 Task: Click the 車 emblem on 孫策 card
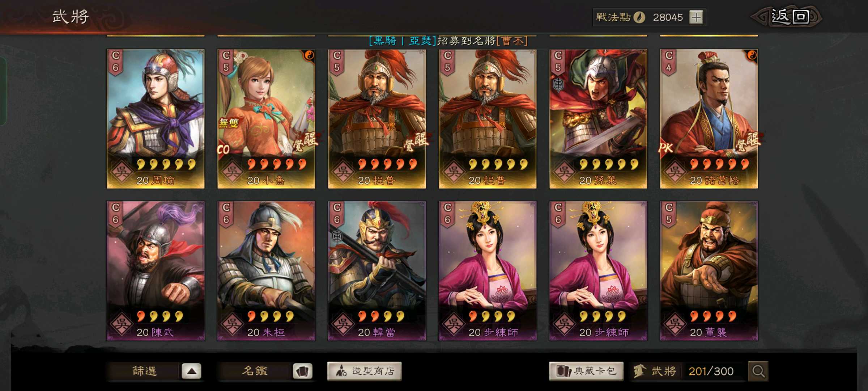click(x=558, y=85)
